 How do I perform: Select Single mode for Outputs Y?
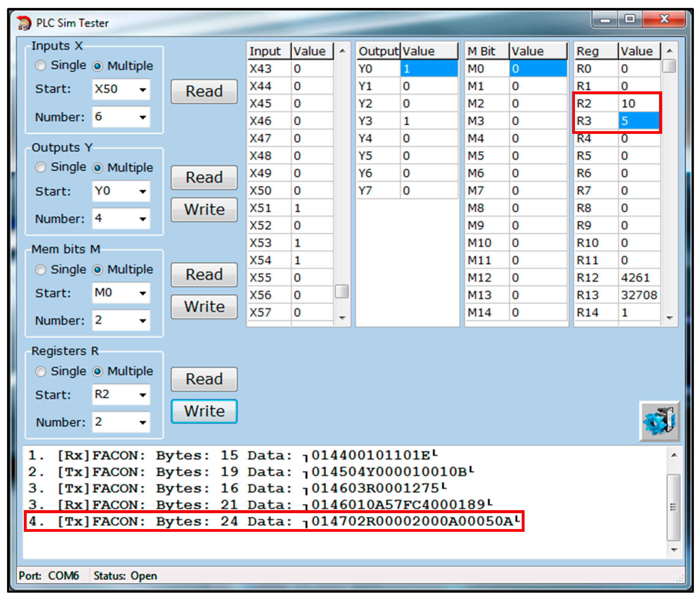41,167
